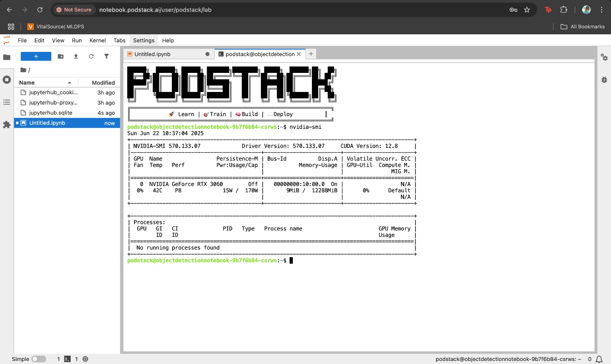Open the Table of Contents panel
This screenshot has height=364, width=611.
coord(6,102)
